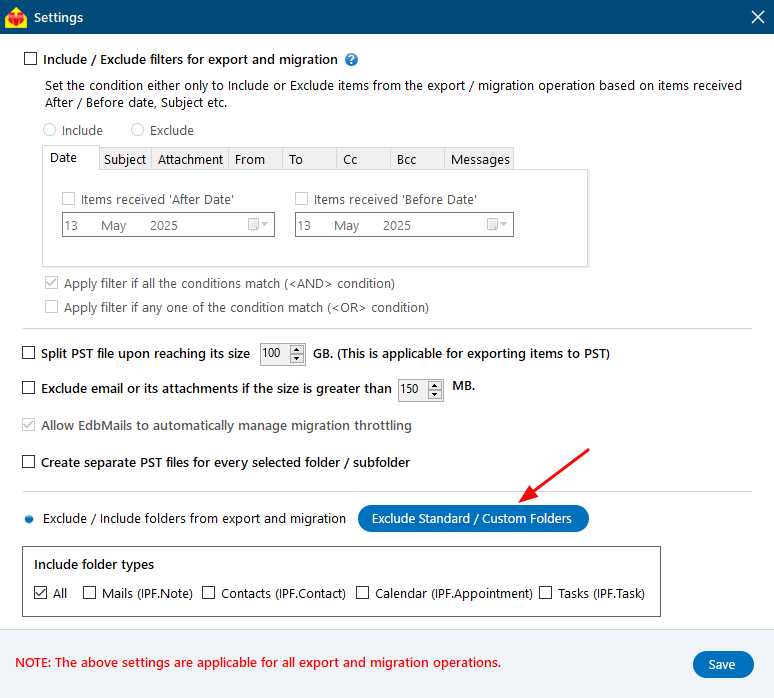Uncheck the All folder types checkbox
774x698 pixels.
tap(40, 592)
